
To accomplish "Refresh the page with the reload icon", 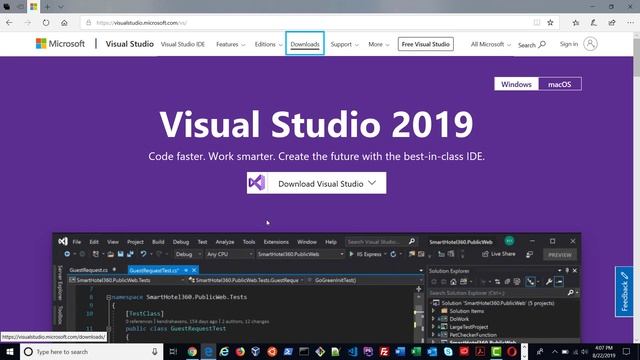I will tap(46, 23).
